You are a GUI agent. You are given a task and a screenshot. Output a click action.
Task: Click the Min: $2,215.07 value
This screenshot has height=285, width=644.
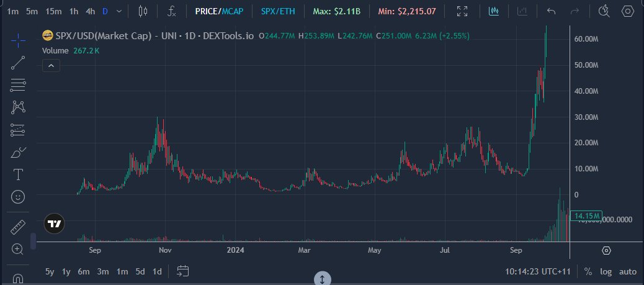point(406,11)
